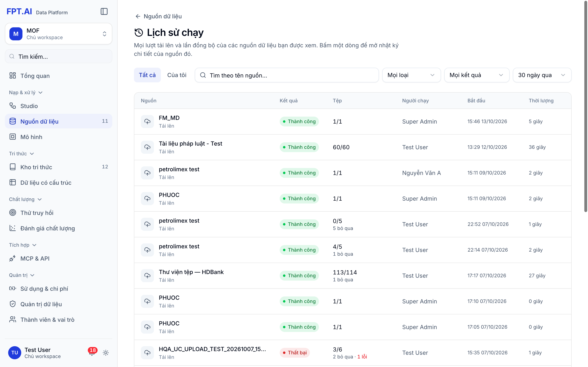Expand the MOF workspace switcher
Image resolution: width=588 pixels, height=367 pixels.
pos(59,34)
